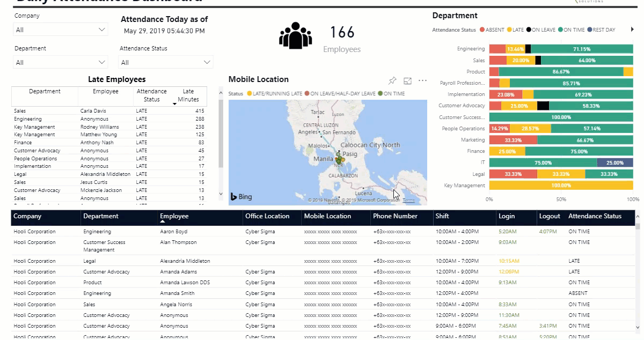Click Manila marker cluster on map
This screenshot has width=644, height=340.
tap(339, 159)
